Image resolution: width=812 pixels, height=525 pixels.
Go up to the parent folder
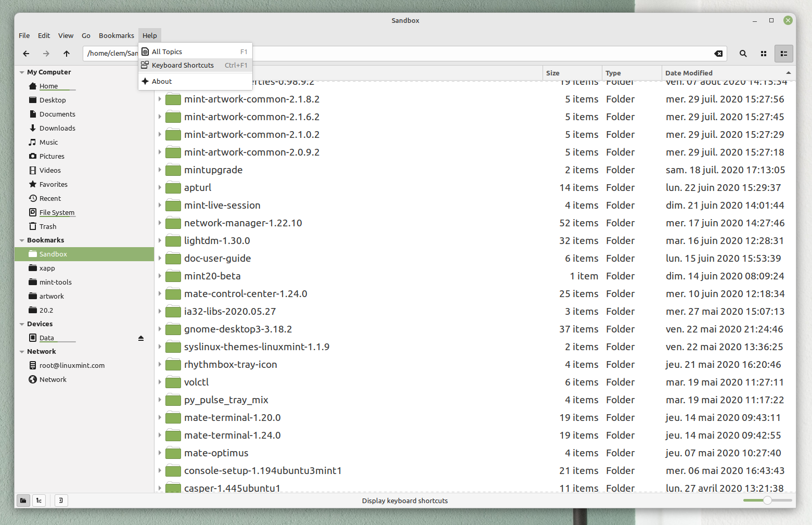coord(67,54)
